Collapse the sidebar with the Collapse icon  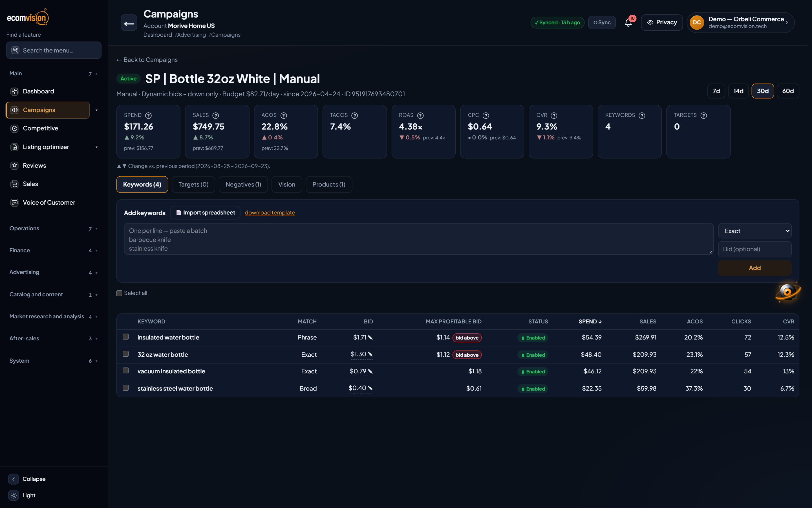(x=14, y=479)
